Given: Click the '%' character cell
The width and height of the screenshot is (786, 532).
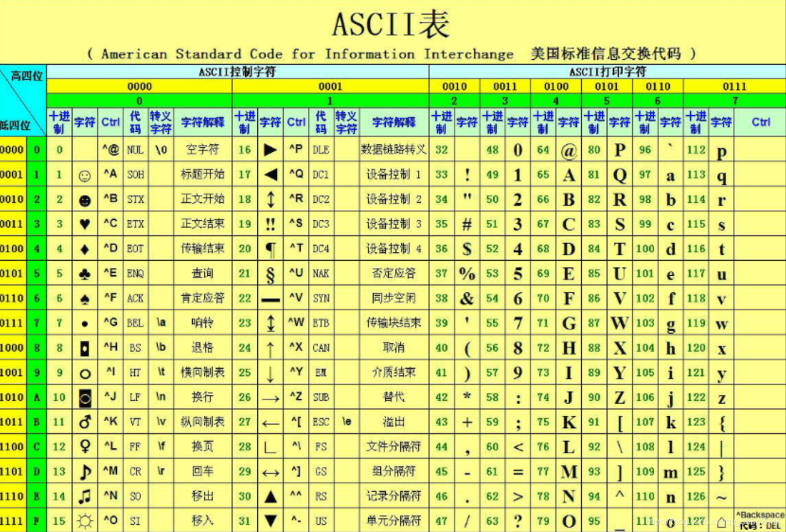Looking at the screenshot, I should pyautogui.click(x=467, y=273).
